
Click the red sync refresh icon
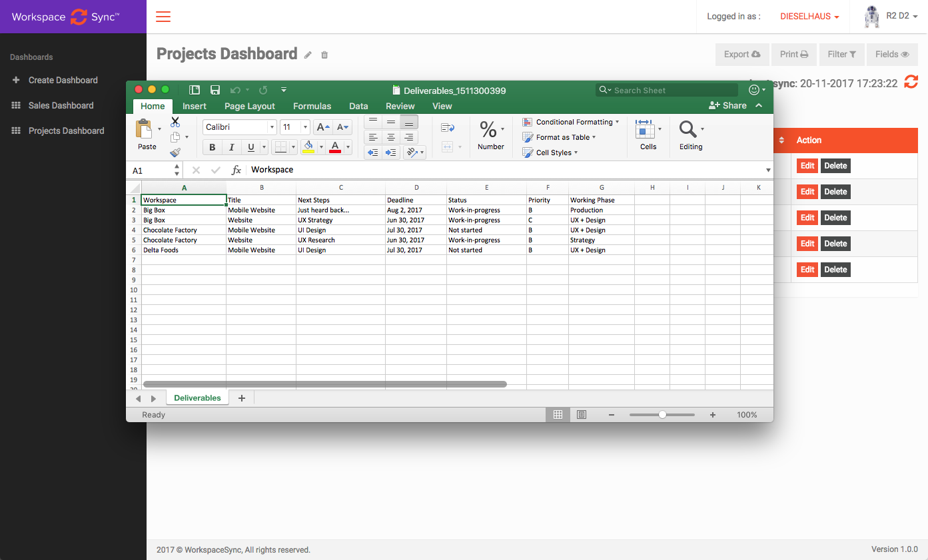[911, 82]
